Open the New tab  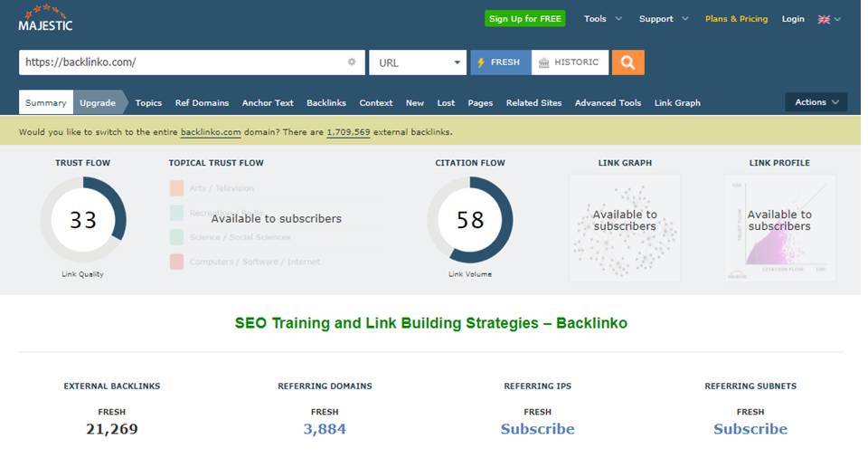(415, 102)
